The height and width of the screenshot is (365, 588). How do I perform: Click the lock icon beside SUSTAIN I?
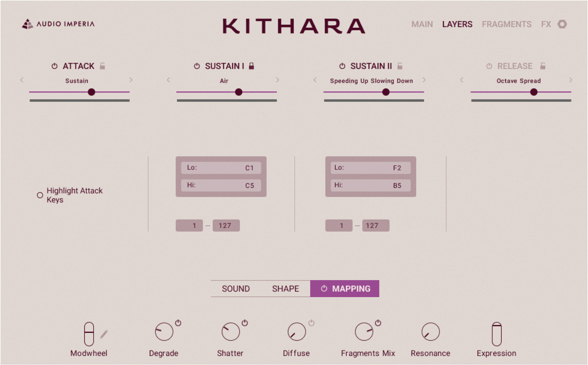pyautogui.click(x=251, y=66)
